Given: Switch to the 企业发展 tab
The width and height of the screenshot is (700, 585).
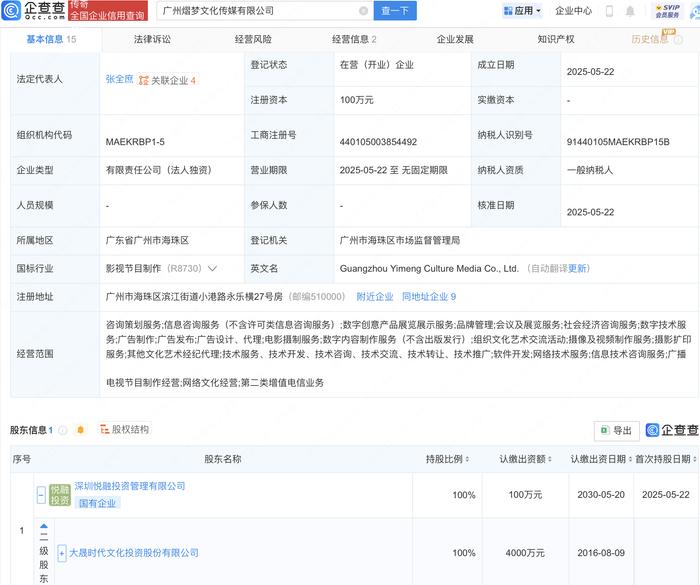Looking at the screenshot, I should 455,39.
